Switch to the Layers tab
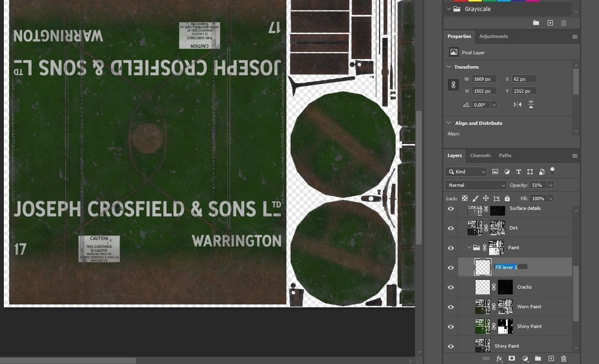This screenshot has height=364, width=599. [454, 156]
